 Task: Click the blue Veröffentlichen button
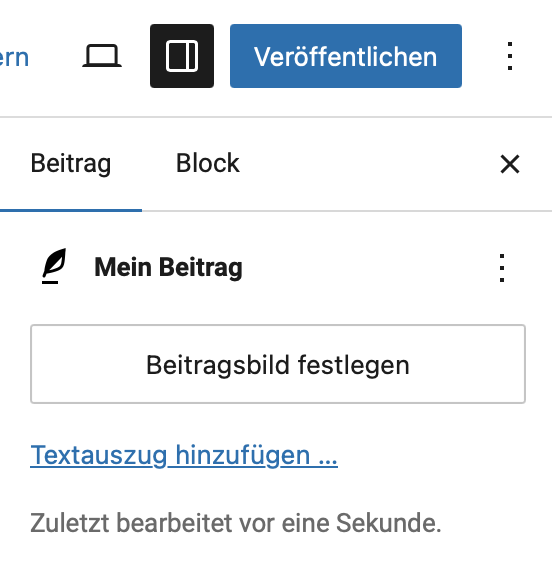point(346,56)
